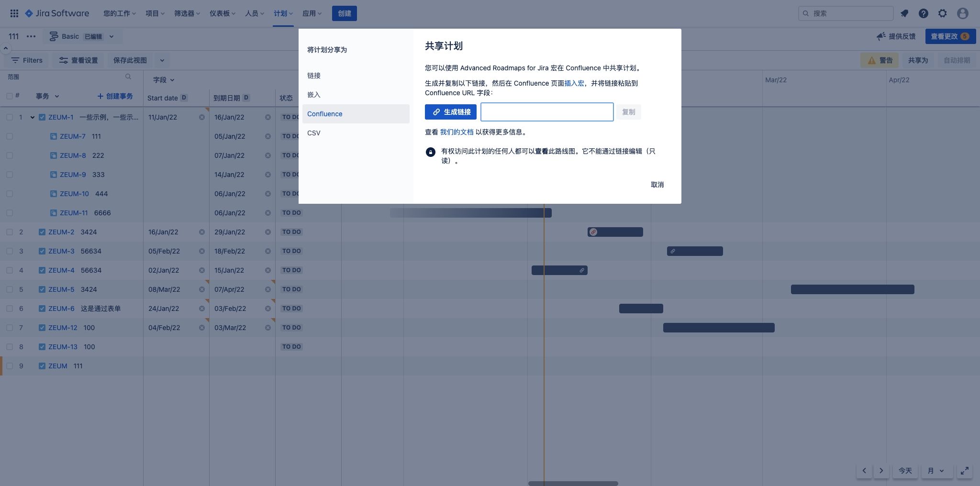980x486 pixels.
Task: Check the box for row ZEUM-7
Action: pos(10,136)
